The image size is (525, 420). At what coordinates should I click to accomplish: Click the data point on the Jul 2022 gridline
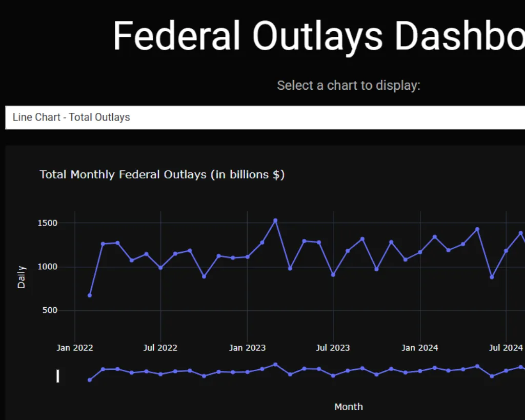tap(160, 268)
